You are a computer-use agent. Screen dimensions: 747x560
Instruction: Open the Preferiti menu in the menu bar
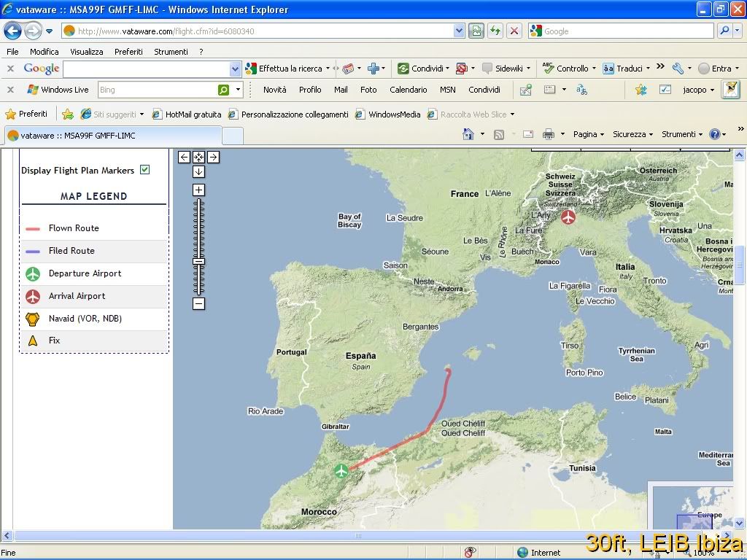pyautogui.click(x=128, y=52)
